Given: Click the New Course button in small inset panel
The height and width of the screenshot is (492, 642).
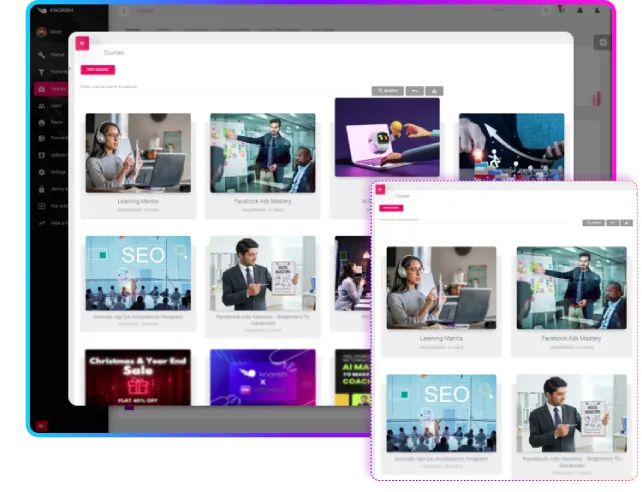Looking at the screenshot, I should (x=391, y=208).
